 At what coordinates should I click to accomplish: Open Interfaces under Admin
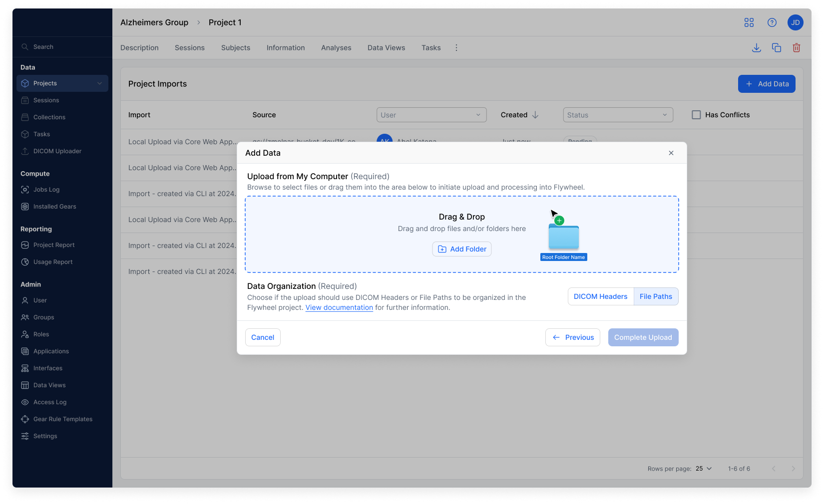pyautogui.click(x=62, y=368)
